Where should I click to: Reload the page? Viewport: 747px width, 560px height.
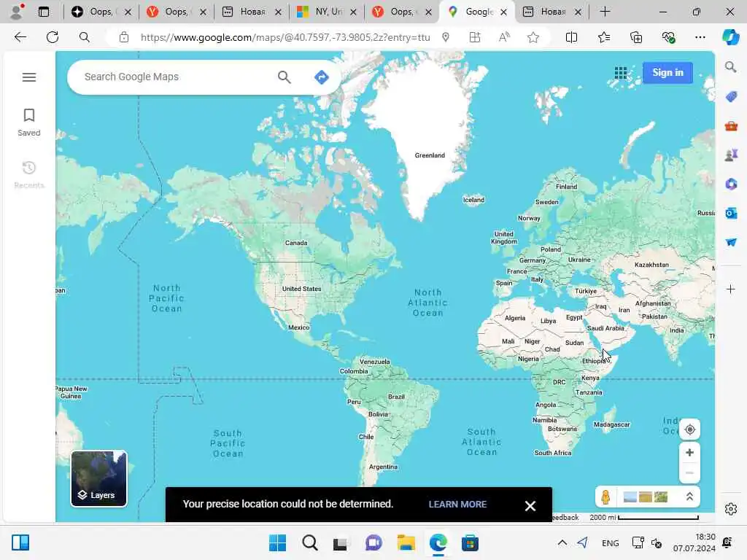pyautogui.click(x=53, y=37)
